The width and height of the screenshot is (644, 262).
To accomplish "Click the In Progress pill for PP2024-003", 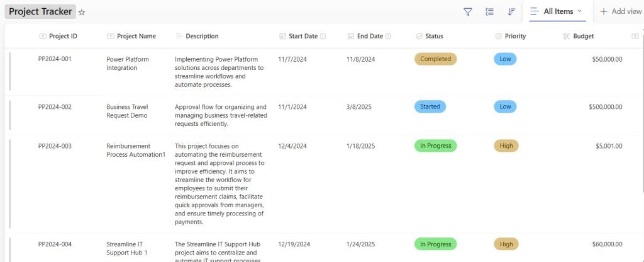I will coord(435,145).
